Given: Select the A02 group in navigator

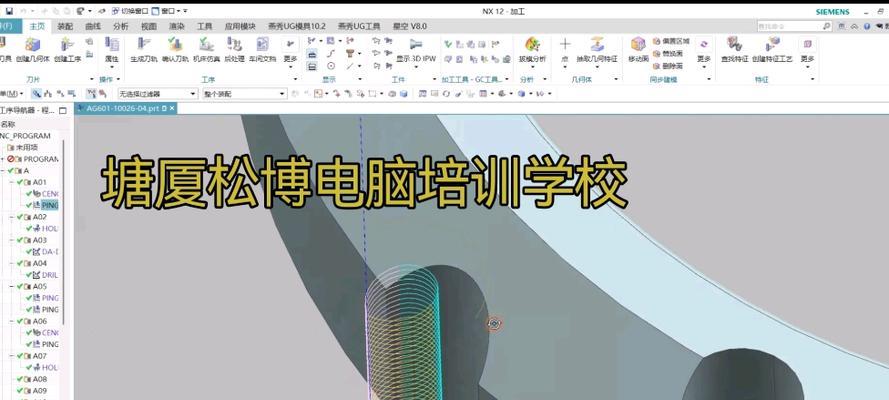Looking at the screenshot, I should tap(39, 217).
